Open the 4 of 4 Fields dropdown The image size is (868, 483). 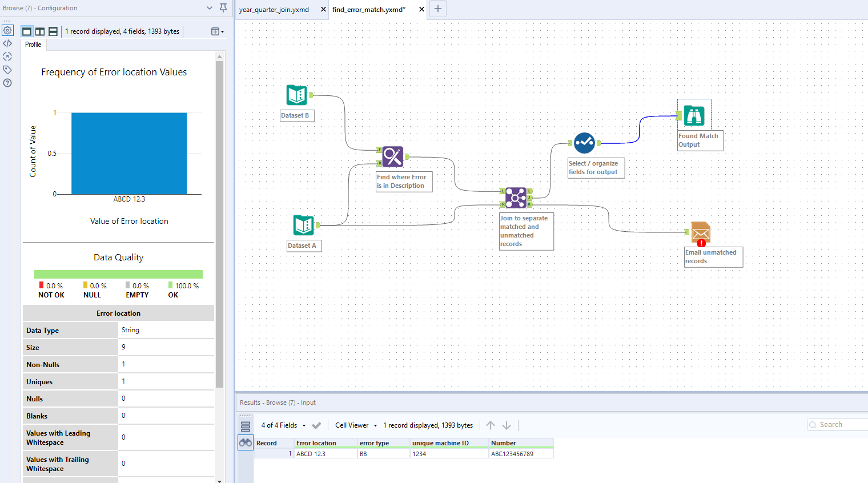284,425
